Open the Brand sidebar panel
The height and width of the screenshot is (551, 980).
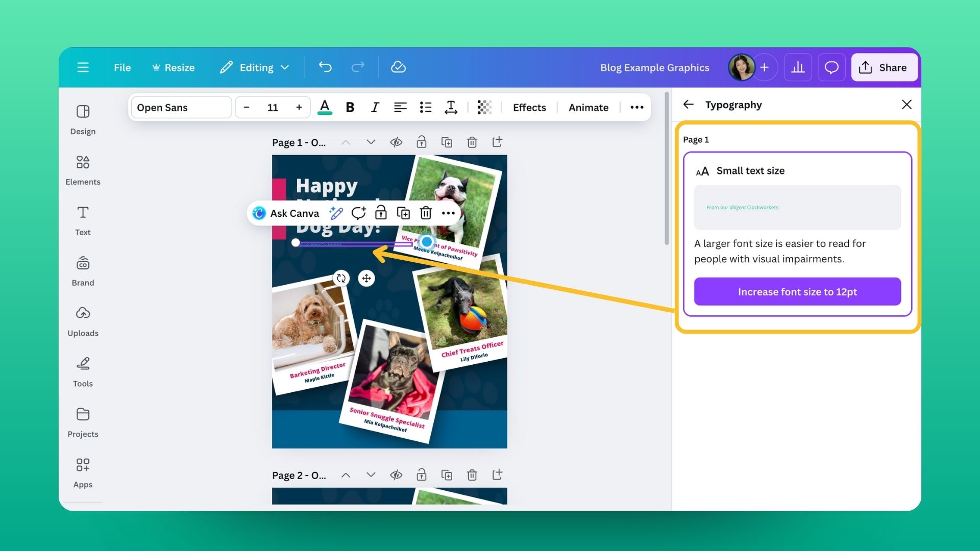click(x=83, y=271)
